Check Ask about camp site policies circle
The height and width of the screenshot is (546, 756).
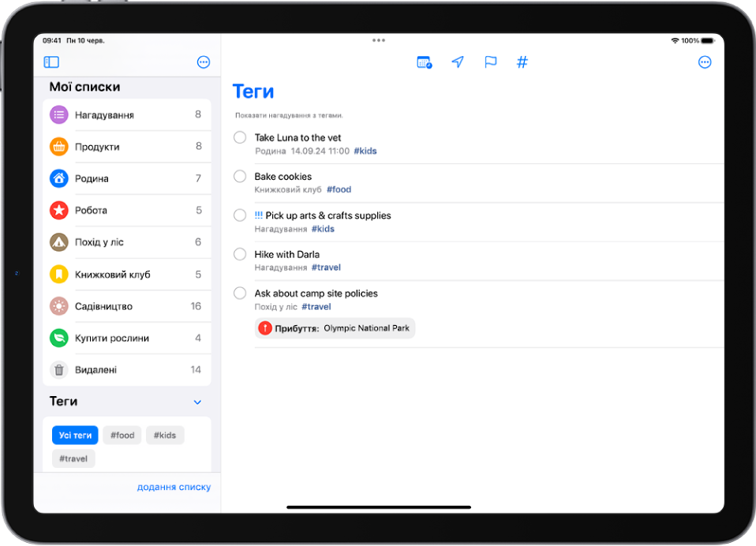click(240, 293)
